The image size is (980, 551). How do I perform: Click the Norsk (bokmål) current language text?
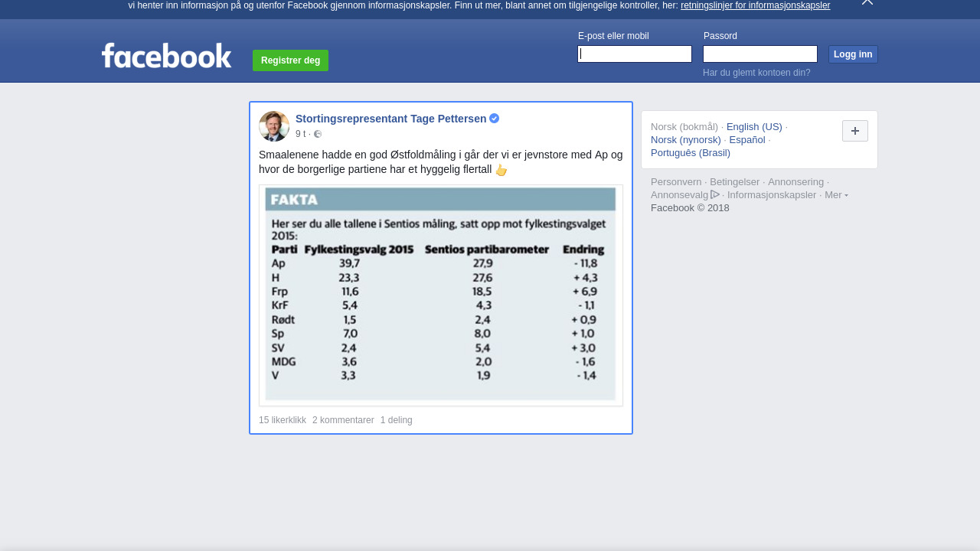684,127
